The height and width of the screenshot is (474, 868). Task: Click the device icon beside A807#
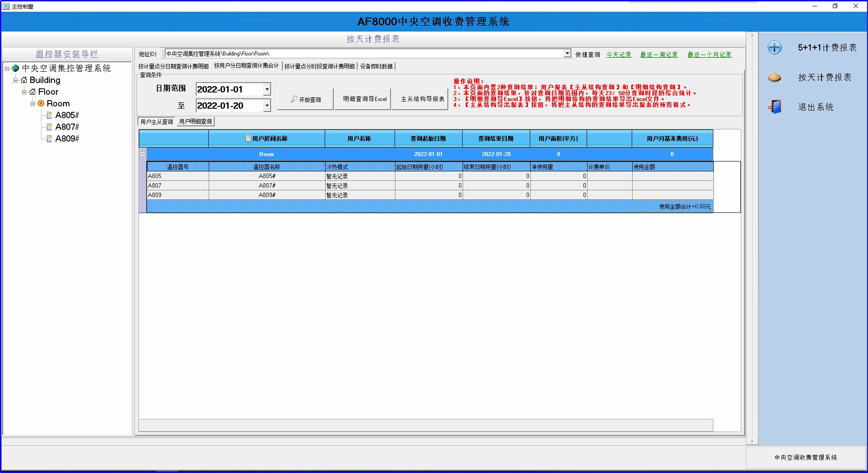tap(50, 127)
